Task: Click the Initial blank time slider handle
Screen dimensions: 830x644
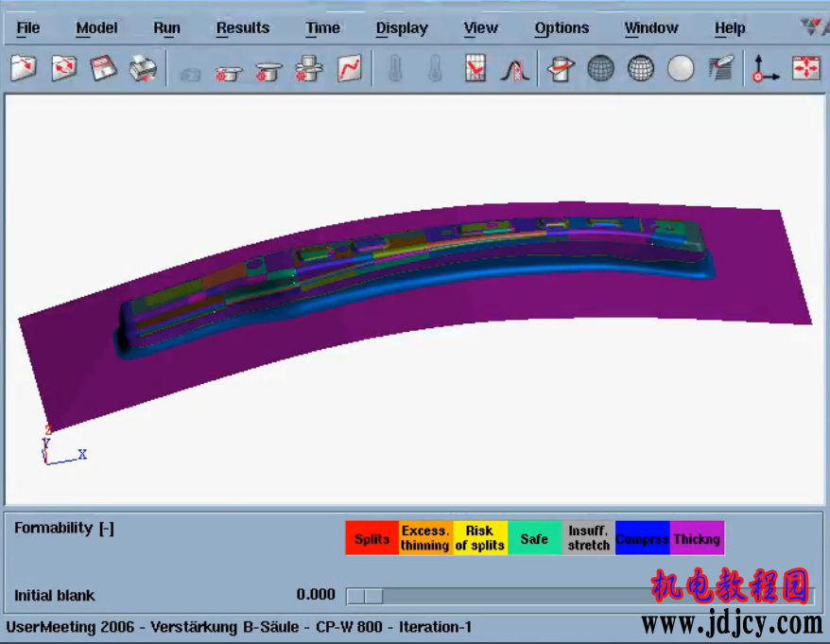Action: coord(365,596)
